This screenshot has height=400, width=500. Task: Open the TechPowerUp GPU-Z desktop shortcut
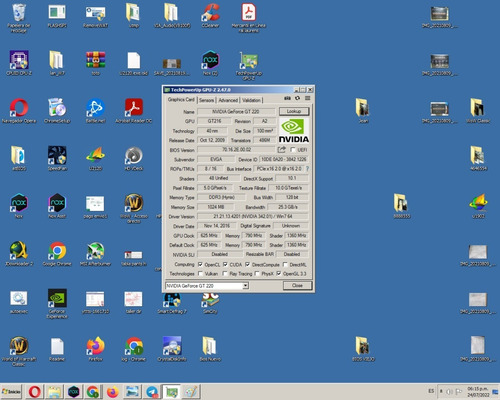pos(249,66)
